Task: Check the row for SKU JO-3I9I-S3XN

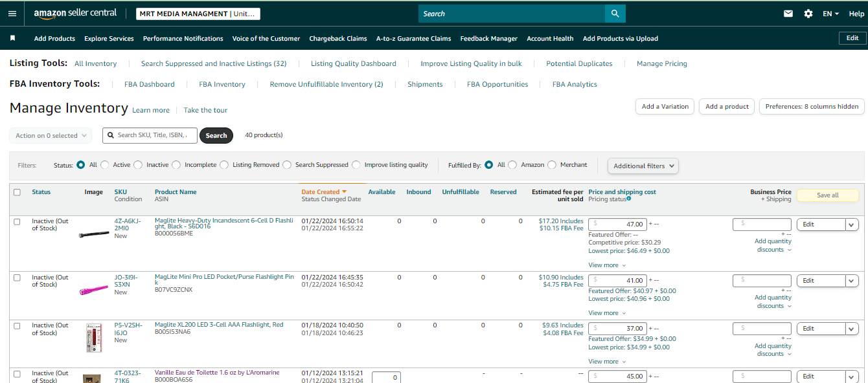Action: tap(17, 278)
